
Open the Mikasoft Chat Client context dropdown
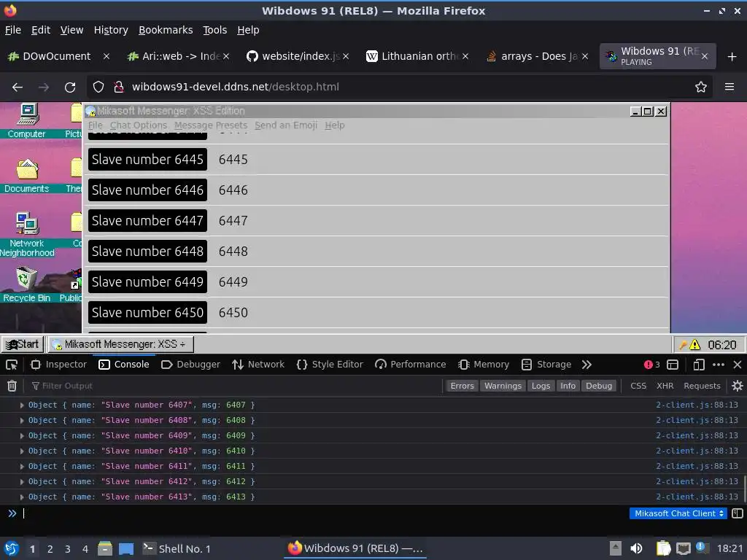coord(678,513)
